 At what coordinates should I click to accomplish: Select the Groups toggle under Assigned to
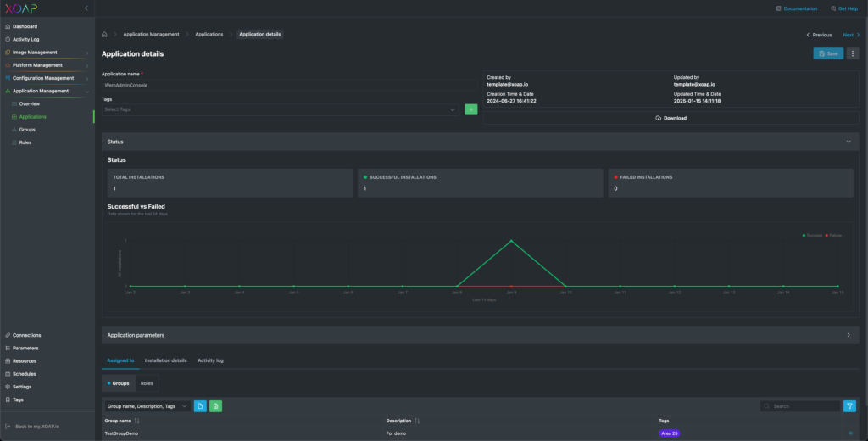(x=119, y=383)
